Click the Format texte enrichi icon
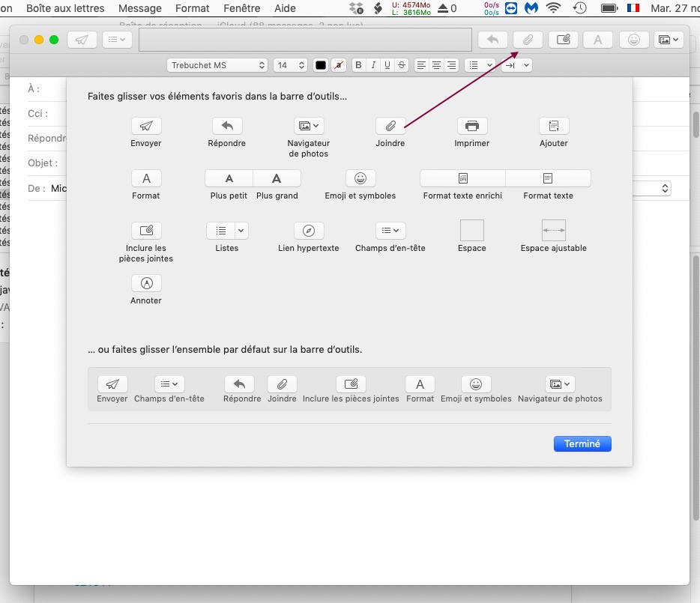The image size is (700, 603). pyautogui.click(x=463, y=178)
